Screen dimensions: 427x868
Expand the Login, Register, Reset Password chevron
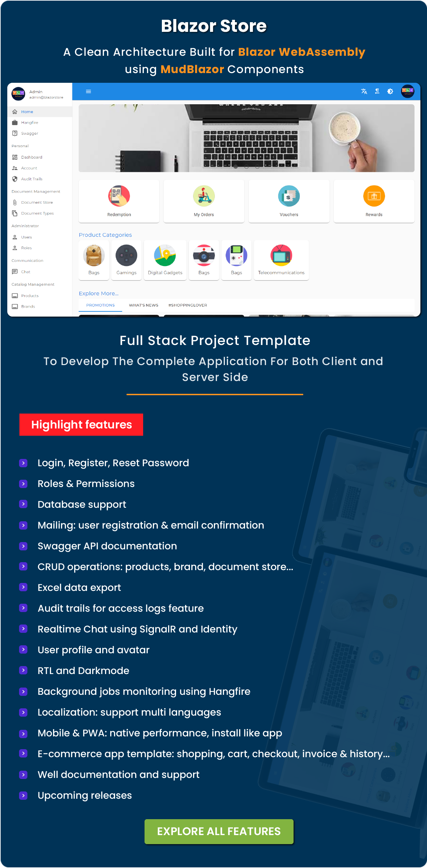pos(23,463)
